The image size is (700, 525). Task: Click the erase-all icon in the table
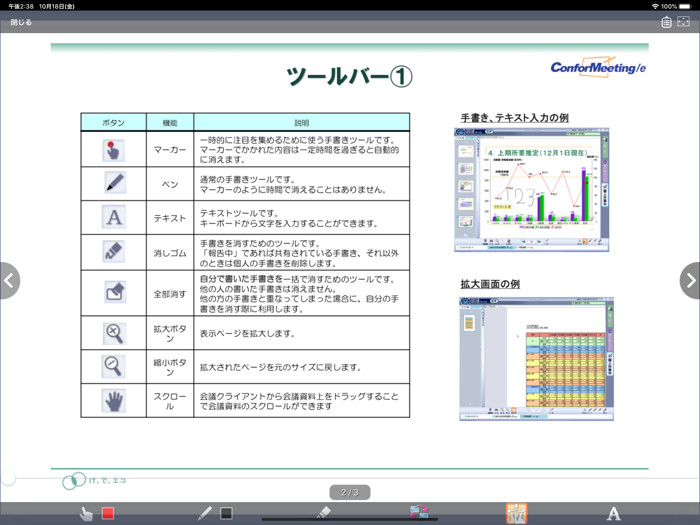[115, 292]
